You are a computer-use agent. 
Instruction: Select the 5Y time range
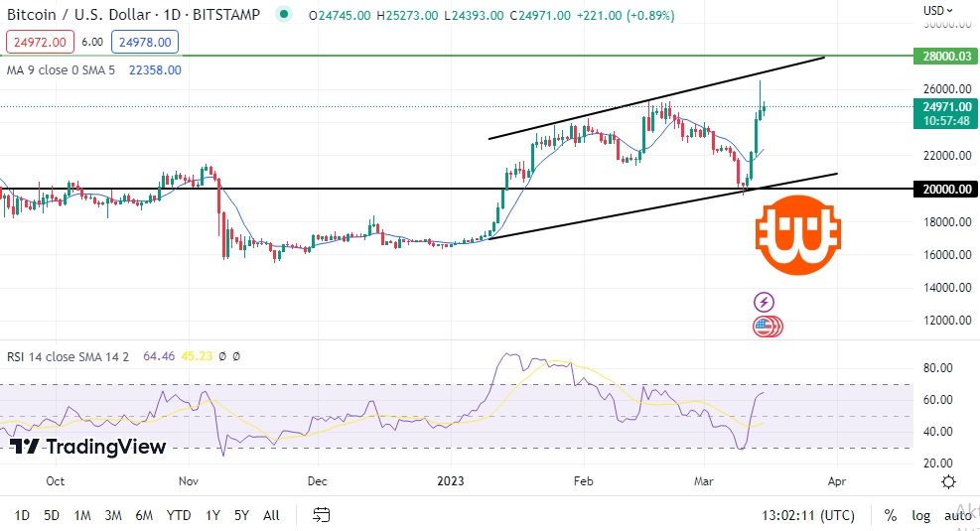tap(241, 515)
